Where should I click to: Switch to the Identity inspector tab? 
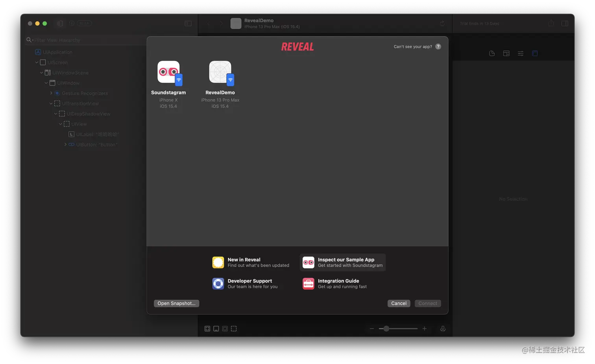(x=506, y=54)
